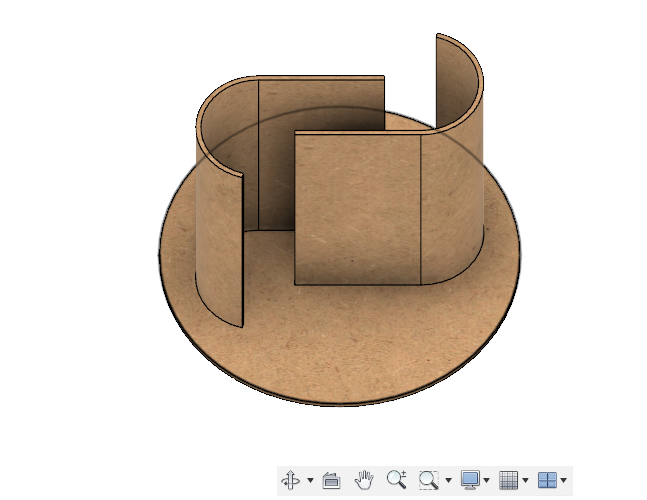Activate the Look At tool

tap(331, 481)
